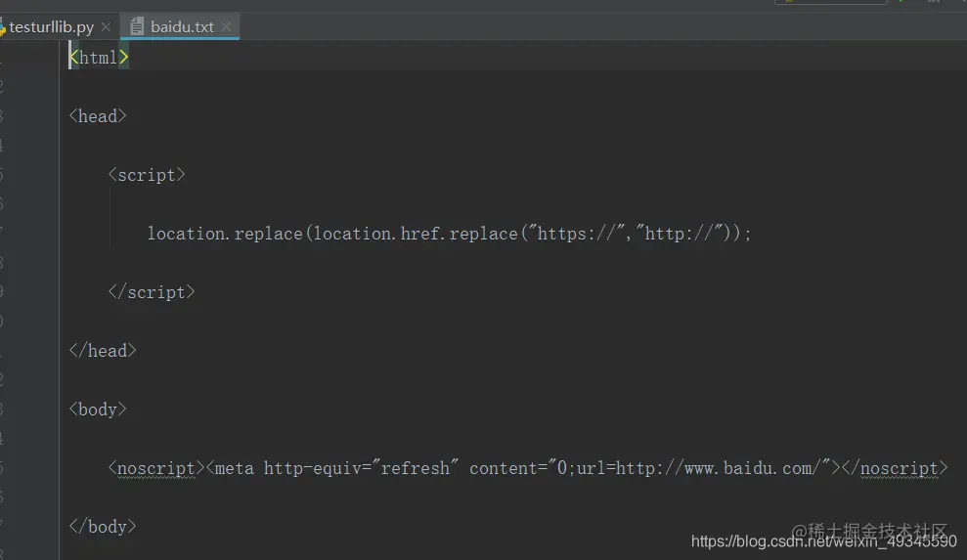Click the closing </body> tag

point(103,526)
